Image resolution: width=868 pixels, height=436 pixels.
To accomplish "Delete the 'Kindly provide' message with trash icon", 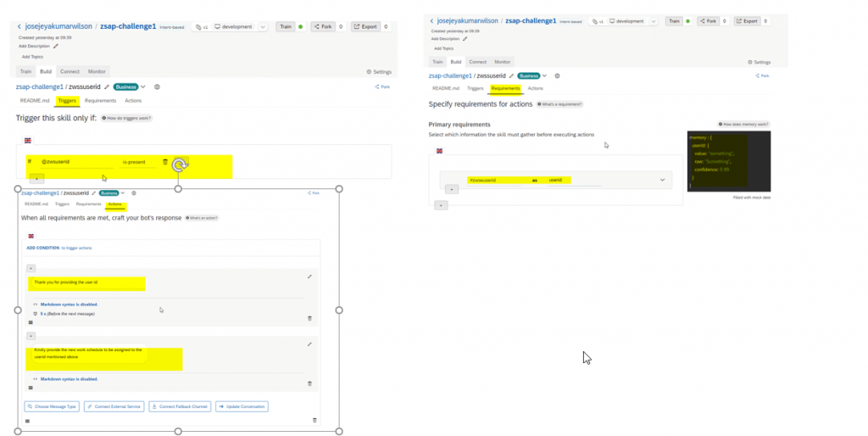I will click(309, 383).
